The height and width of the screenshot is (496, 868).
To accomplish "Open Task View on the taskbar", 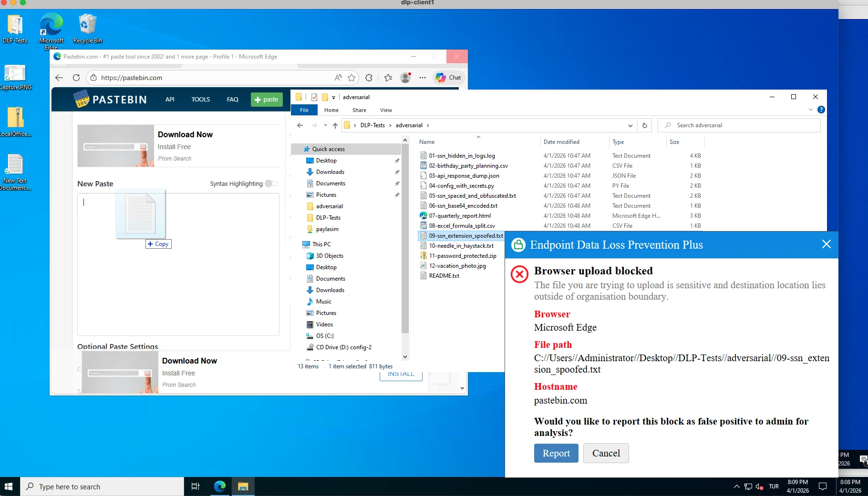I will (196, 486).
